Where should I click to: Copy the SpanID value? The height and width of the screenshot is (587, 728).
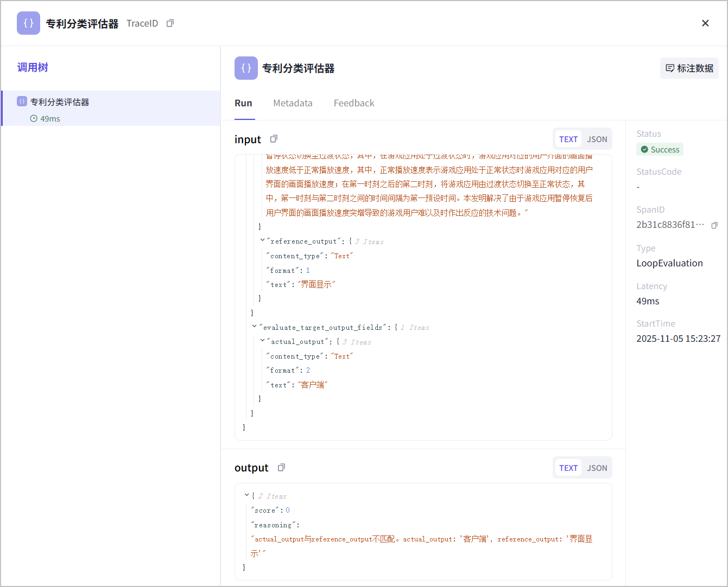[714, 225]
